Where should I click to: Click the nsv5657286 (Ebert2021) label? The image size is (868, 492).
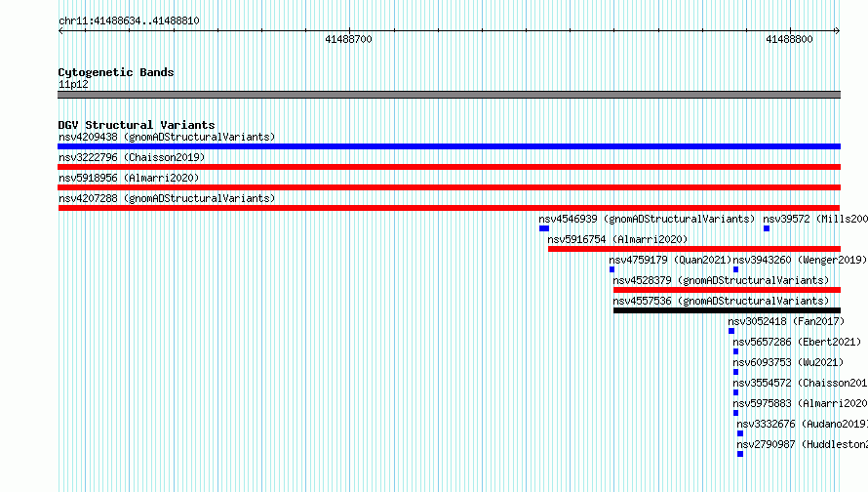pyautogui.click(x=797, y=342)
